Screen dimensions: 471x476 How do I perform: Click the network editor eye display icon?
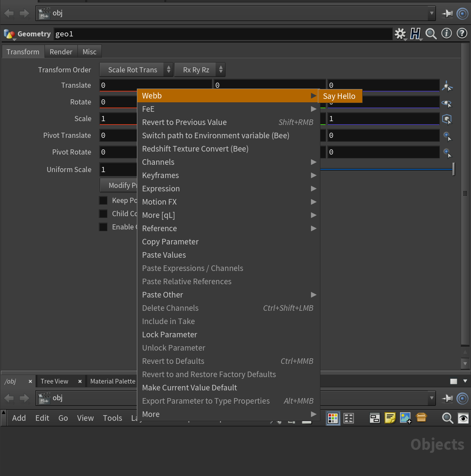click(x=463, y=418)
